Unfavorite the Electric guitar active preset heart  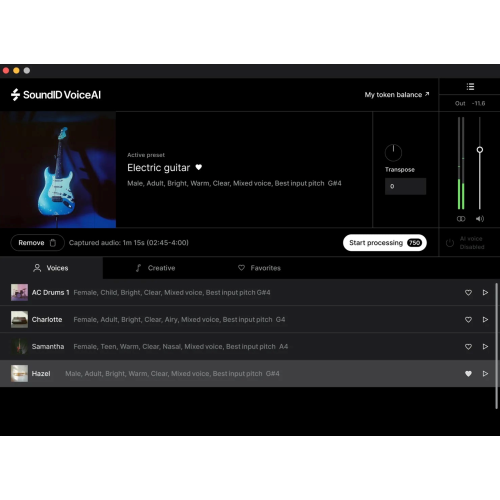pyautogui.click(x=199, y=167)
